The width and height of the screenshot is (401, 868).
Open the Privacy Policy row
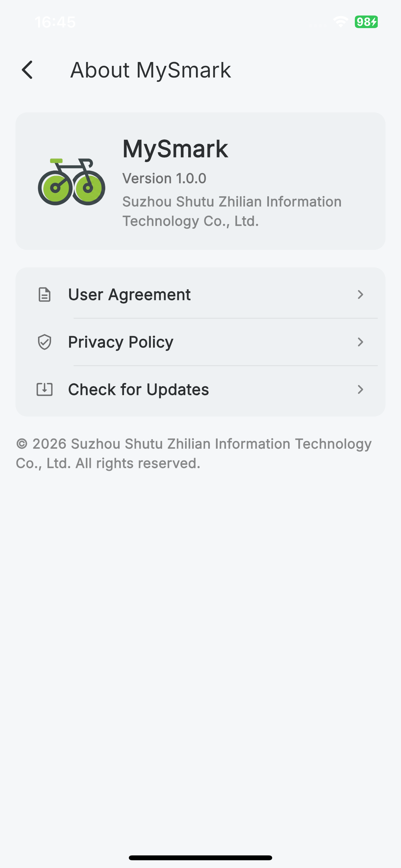tap(200, 342)
